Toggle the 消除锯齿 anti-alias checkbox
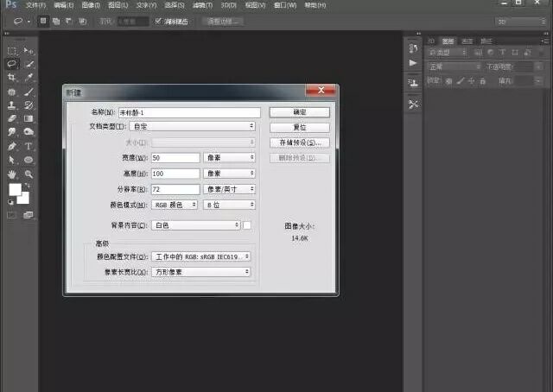553x392 pixels. pos(157,20)
